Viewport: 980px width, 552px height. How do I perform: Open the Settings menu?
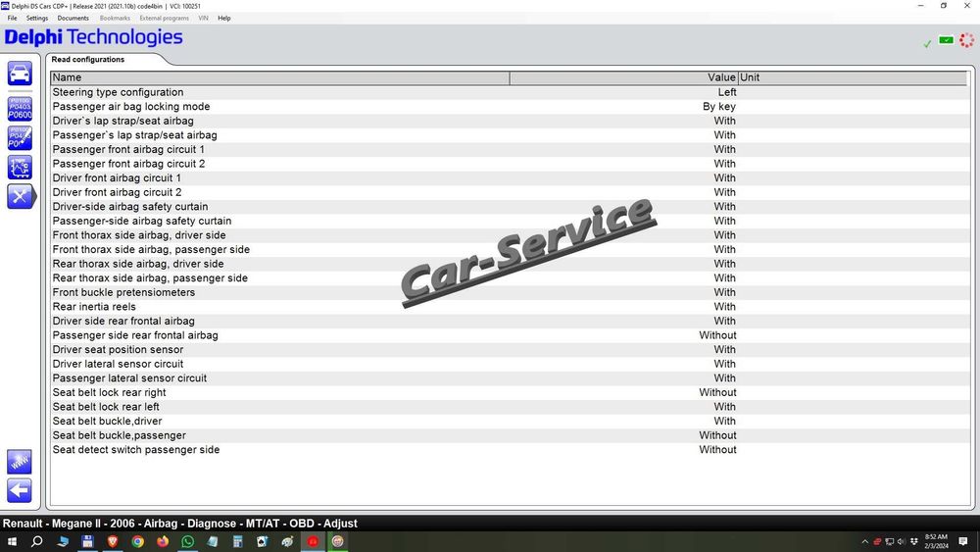(x=37, y=18)
